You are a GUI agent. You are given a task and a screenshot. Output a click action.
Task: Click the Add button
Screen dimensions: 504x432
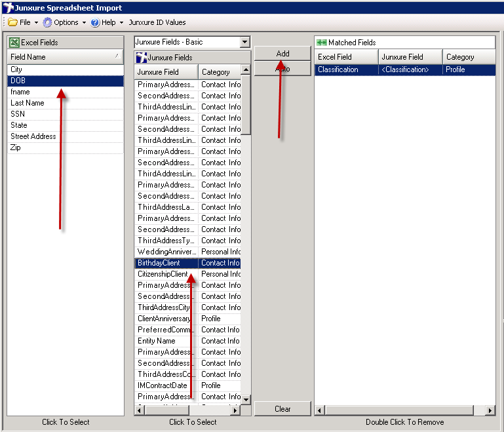(282, 53)
